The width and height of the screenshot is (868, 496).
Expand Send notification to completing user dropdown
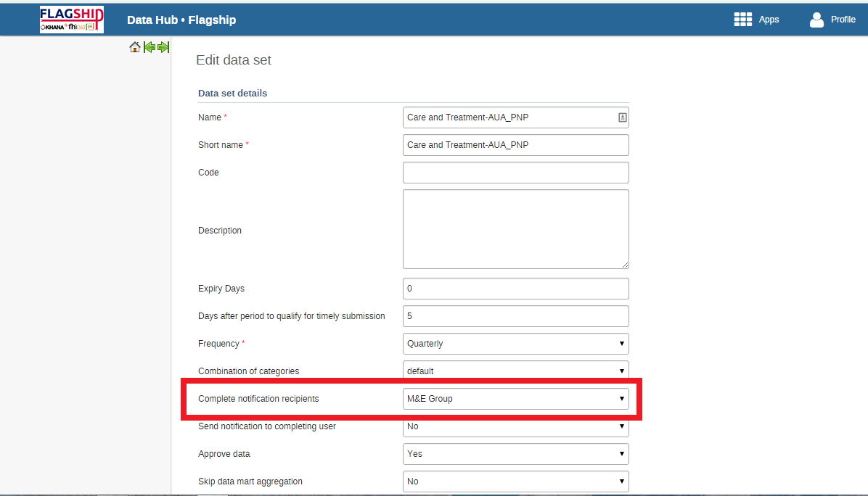click(x=516, y=426)
